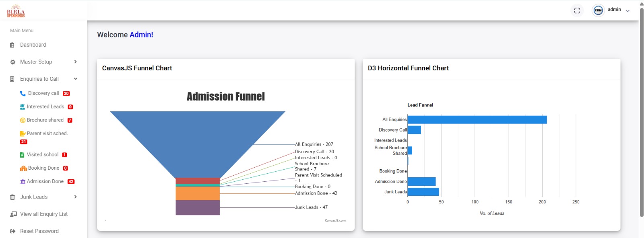Click the page vertical scrollbar
Screen dimensions: 644x238
(642, 113)
